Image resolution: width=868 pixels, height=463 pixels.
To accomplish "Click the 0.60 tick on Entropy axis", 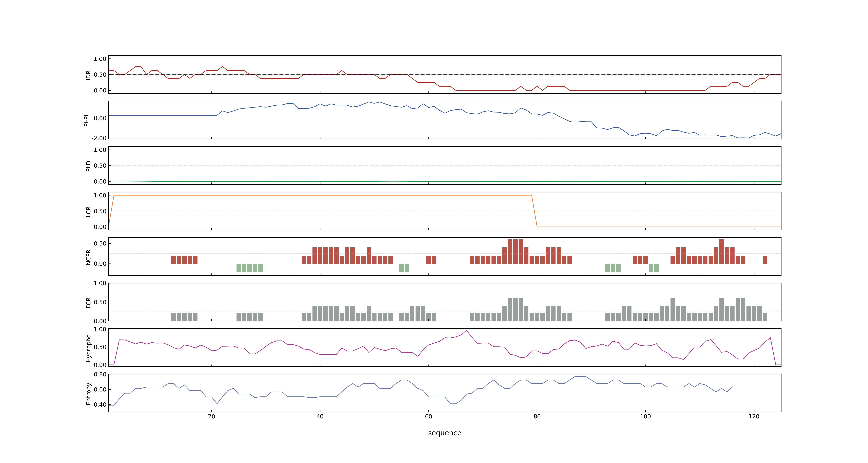I will pyautogui.click(x=100, y=389).
